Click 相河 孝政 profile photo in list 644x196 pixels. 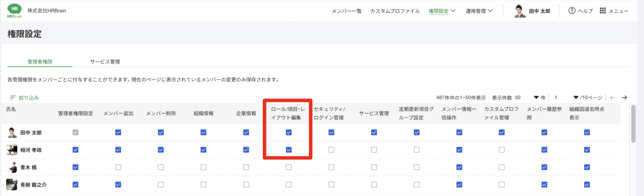[12, 150]
